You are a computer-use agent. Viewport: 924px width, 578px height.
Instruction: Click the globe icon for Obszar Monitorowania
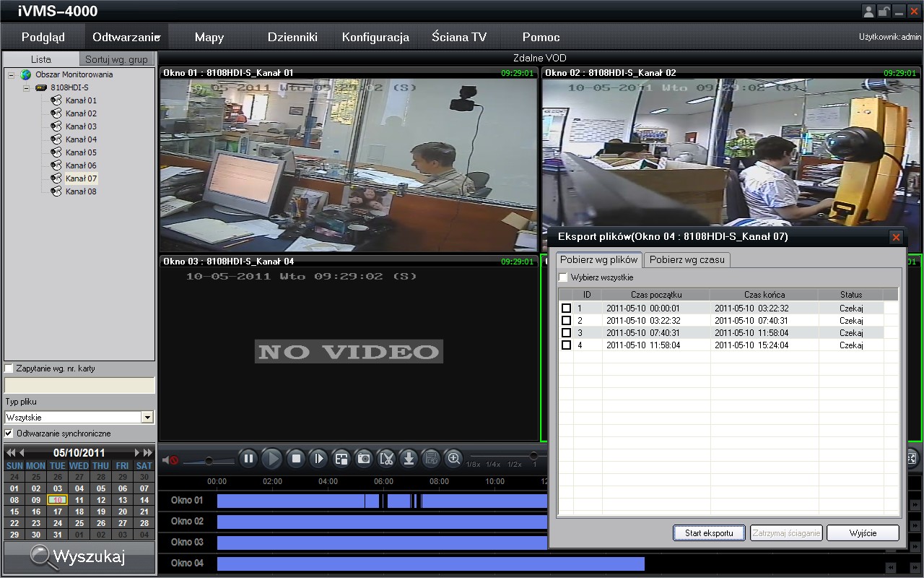[26, 74]
